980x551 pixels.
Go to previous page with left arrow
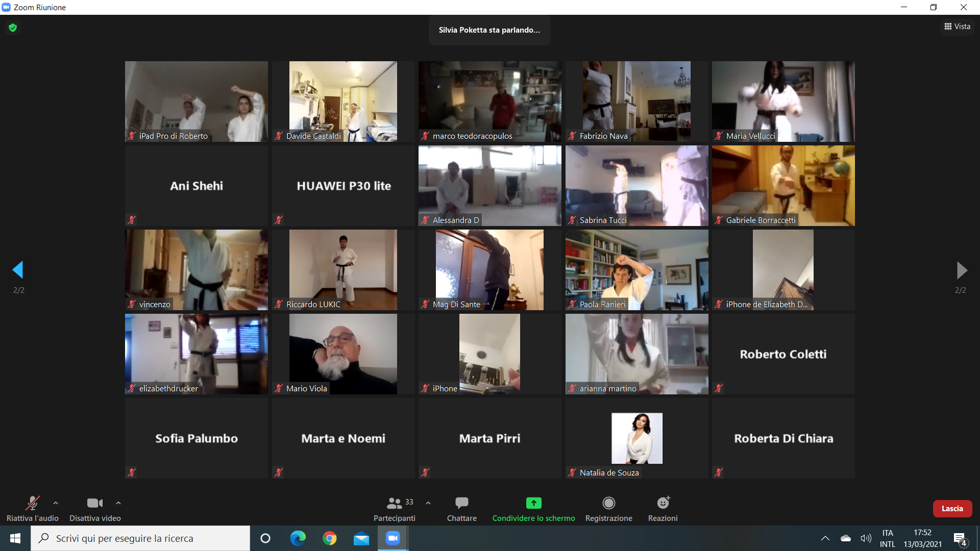coord(18,270)
